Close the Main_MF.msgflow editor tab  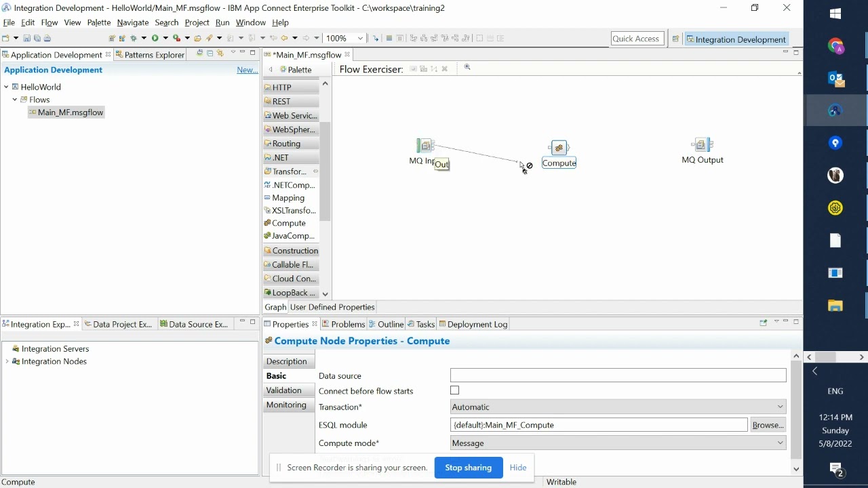coord(347,54)
